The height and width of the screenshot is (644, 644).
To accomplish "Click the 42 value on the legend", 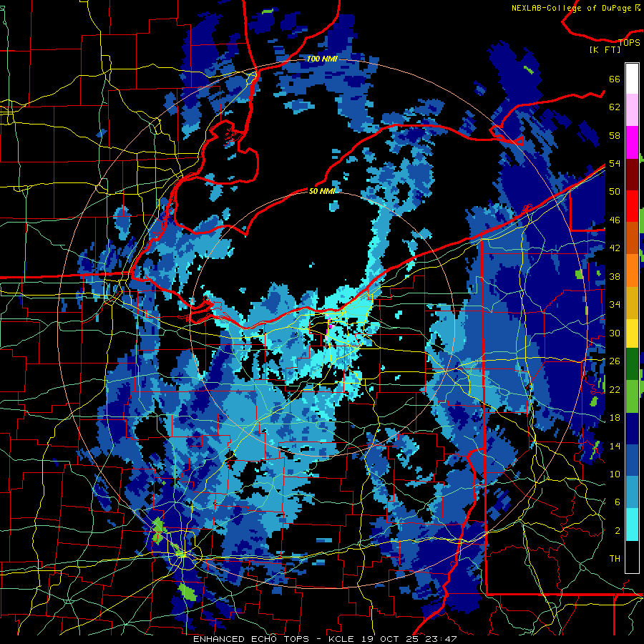I will tap(615, 248).
